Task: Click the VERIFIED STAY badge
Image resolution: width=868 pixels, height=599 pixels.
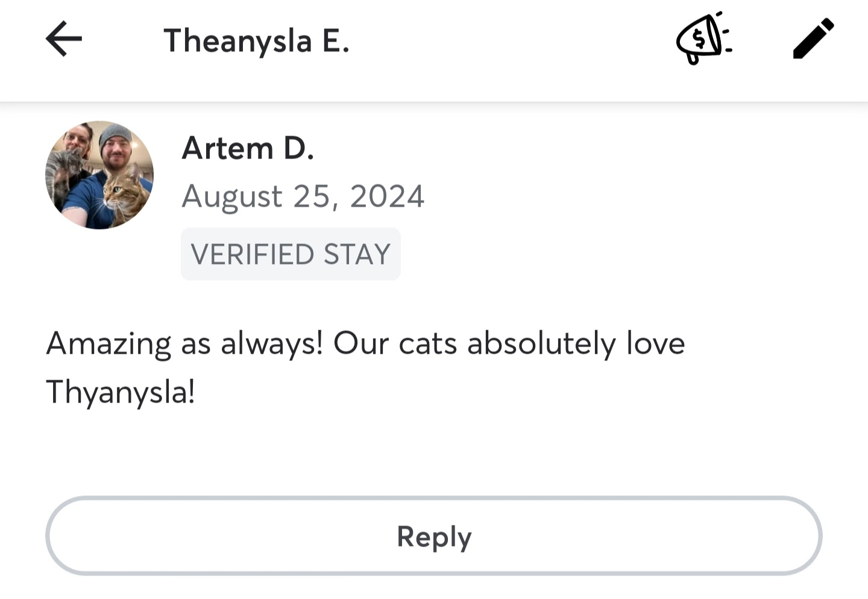Action: 291,254
